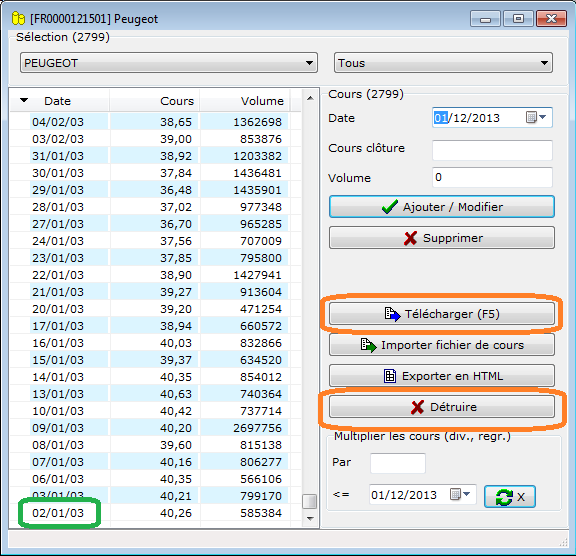Click the green refresh multiply button
This screenshot has width=576, height=556.
(x=510, y=497)
